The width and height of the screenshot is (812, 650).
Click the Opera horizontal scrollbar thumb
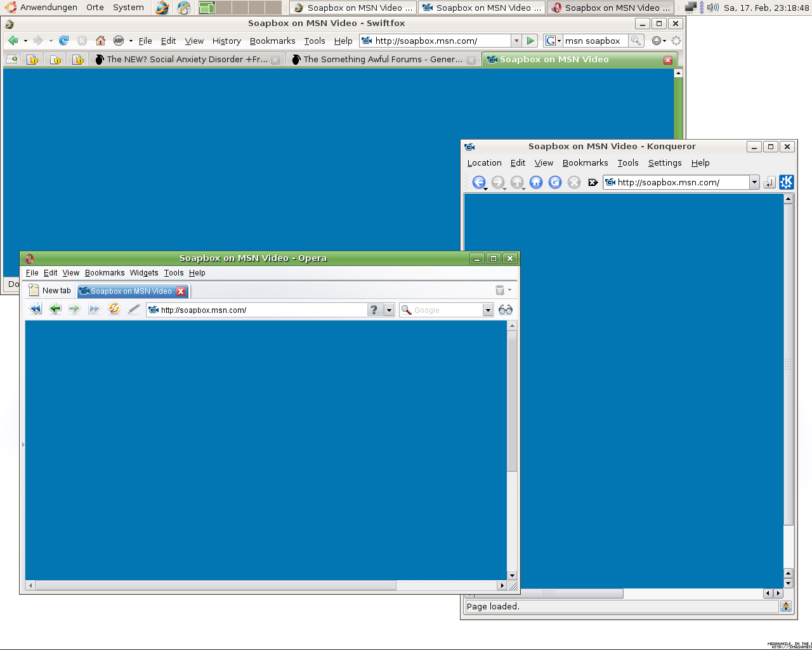216,585
